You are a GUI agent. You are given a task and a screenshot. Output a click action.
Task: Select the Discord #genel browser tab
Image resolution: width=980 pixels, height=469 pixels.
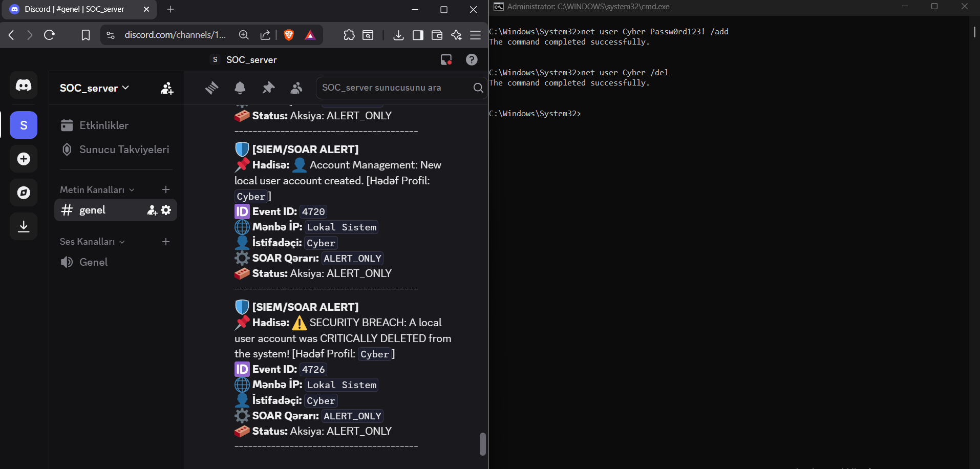tap(80, 9)
